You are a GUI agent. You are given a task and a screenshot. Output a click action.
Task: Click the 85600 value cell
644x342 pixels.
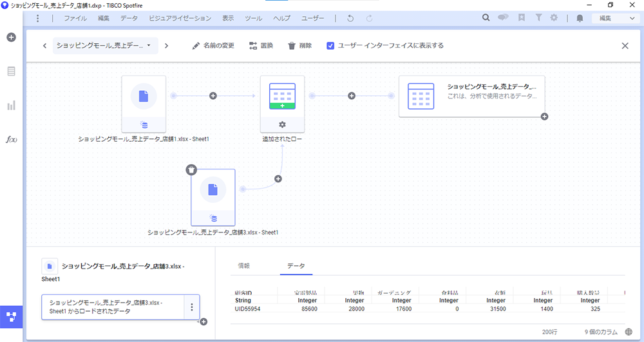(309, 309)
